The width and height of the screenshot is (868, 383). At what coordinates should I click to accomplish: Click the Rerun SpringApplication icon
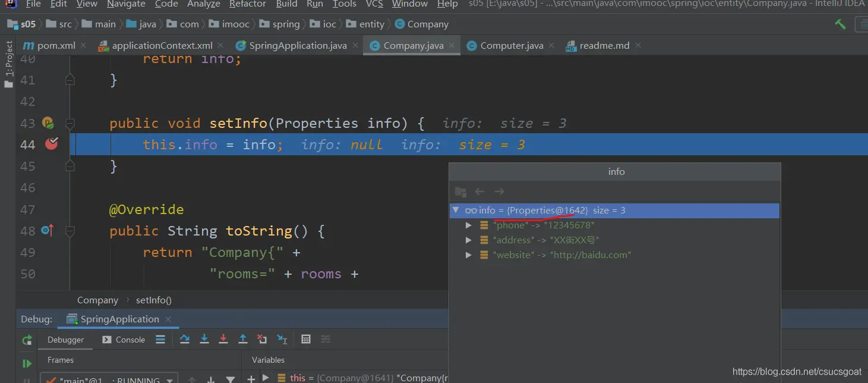coord(27,340)
